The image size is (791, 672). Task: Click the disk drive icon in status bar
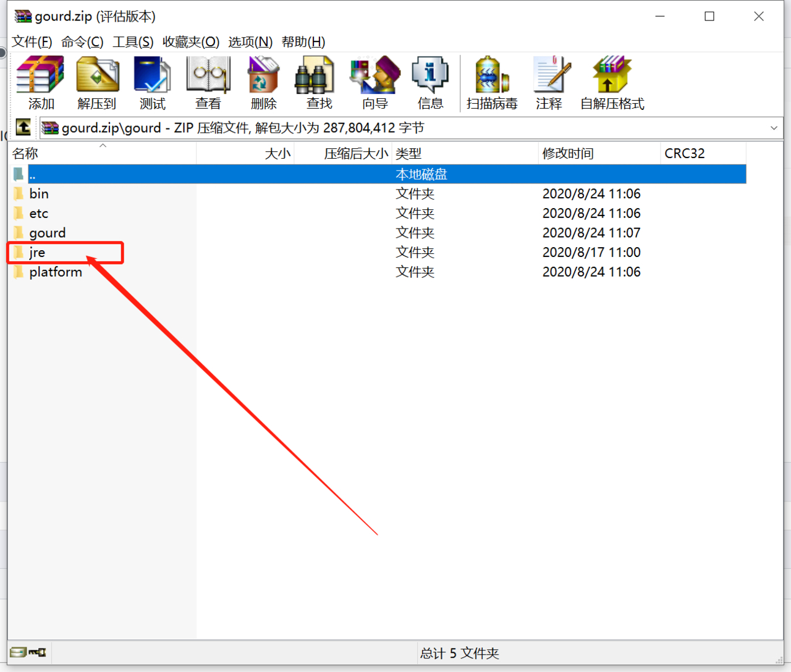coord(18,652)
